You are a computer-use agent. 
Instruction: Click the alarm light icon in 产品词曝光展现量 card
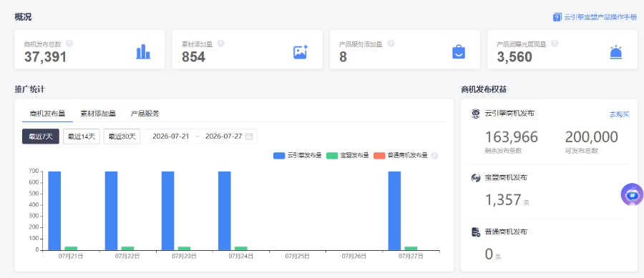[x=615, y=52]
